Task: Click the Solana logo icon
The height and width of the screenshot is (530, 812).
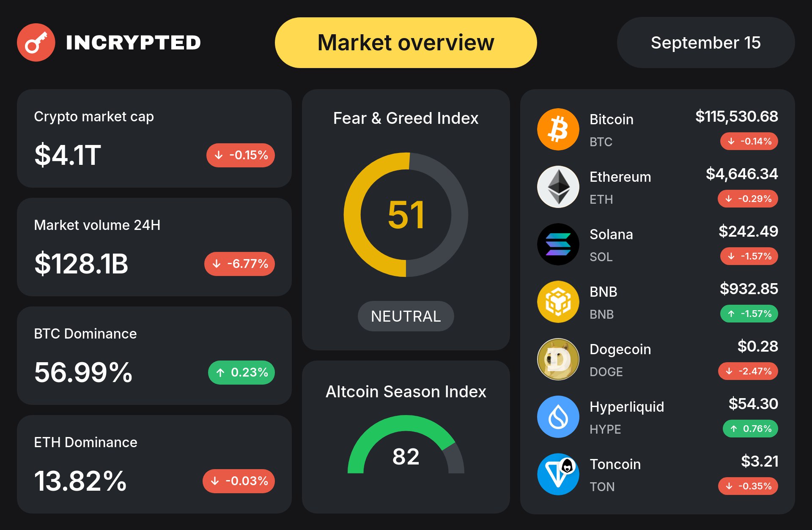Action: point(558,244)
